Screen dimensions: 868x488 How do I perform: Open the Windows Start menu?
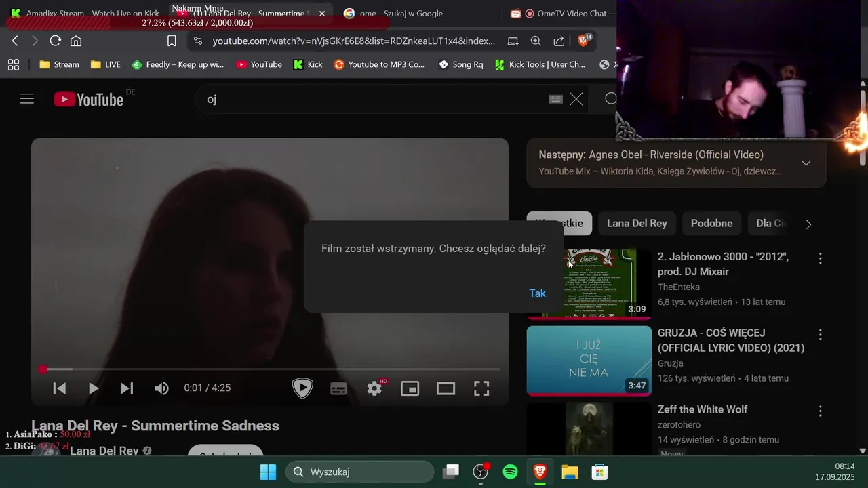pos(268,472)
